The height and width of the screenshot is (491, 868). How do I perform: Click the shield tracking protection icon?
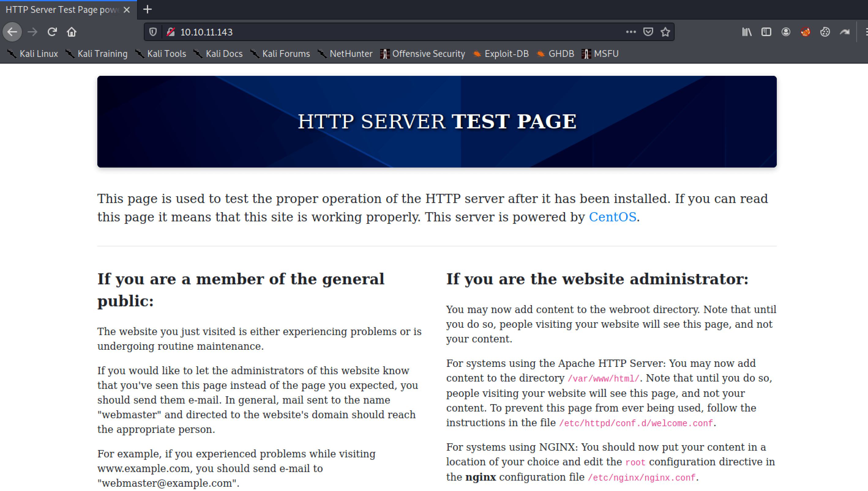point(152,32)
